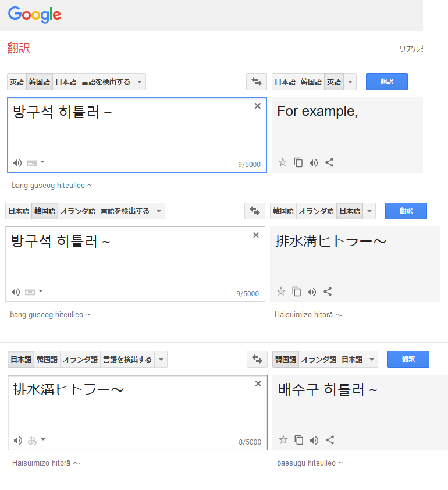
Task: Play audio of the bottom Japanese input
Action: coord(18,441)
